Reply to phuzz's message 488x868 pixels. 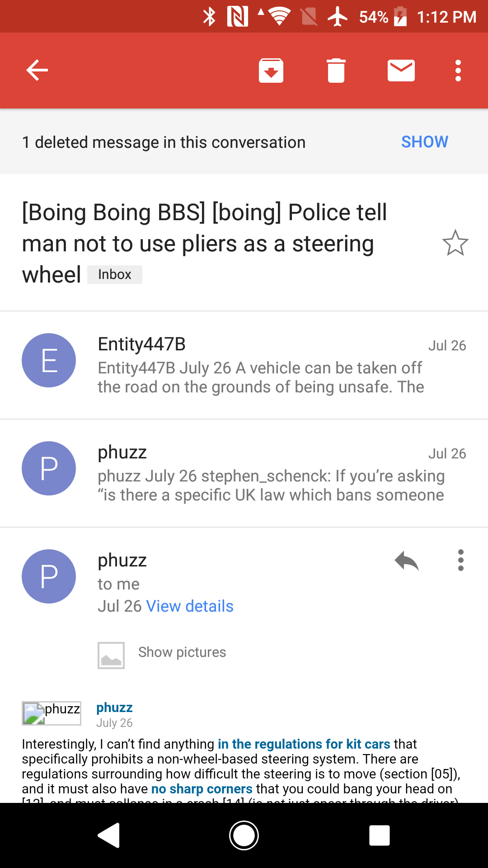[x=407, y=561]
